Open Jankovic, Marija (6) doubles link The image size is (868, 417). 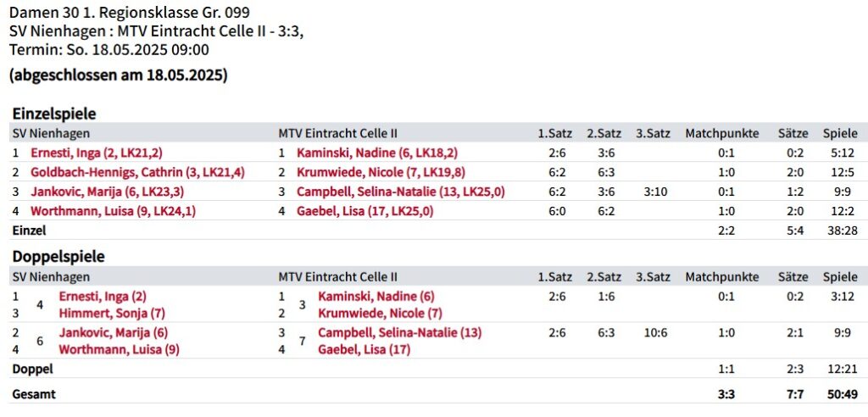coord(113,333)
